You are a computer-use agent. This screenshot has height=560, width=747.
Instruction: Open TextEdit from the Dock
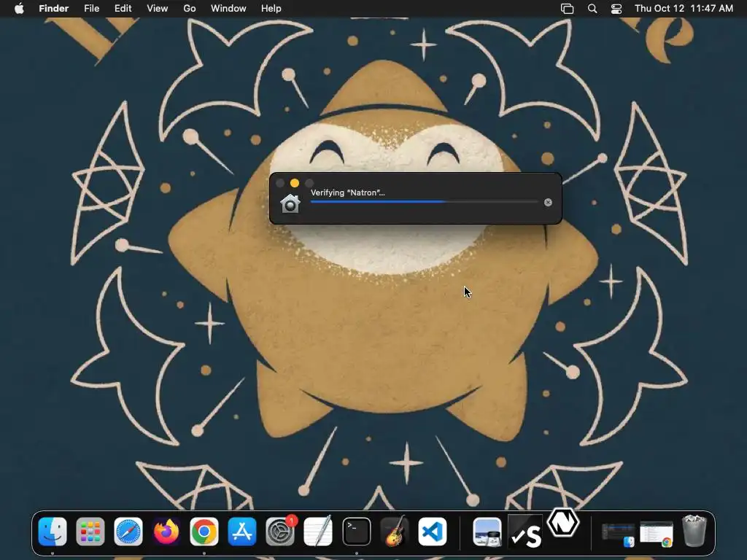tap(318, 532)
